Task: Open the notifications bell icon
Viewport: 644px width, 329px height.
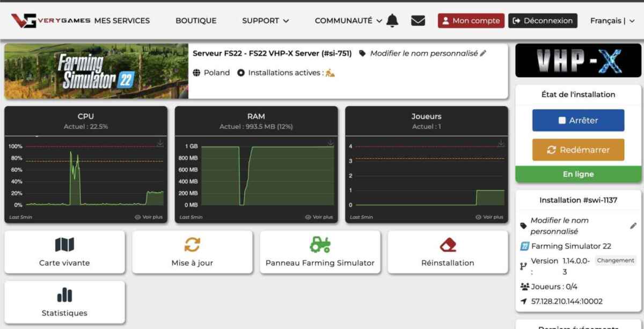Action: click(x=392, y=20)
